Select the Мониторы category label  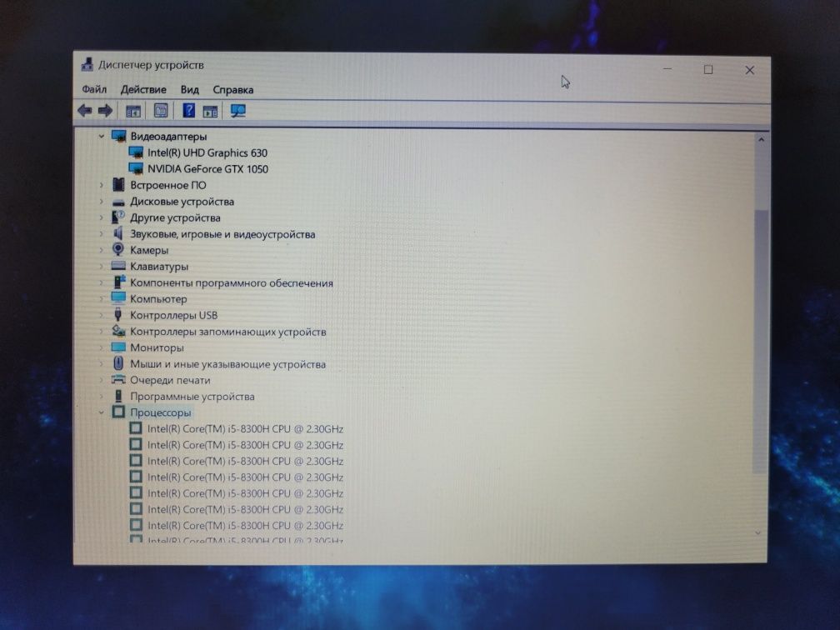(x=157, y=347)
